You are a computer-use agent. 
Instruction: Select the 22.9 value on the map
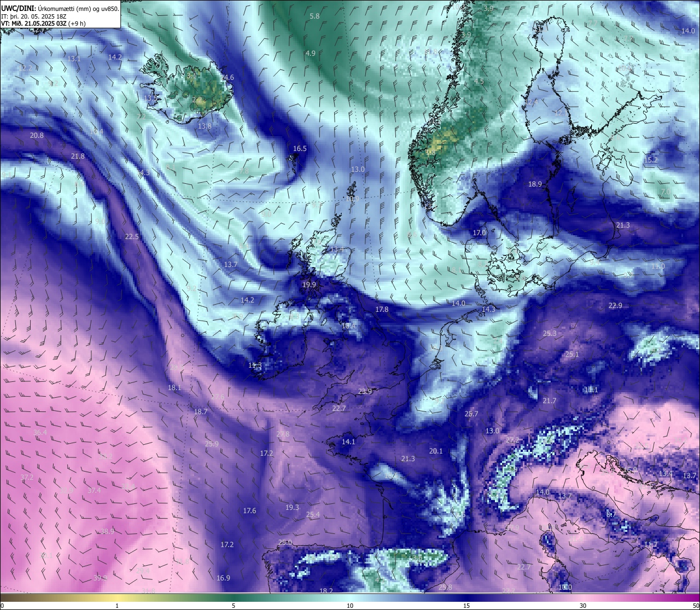[615, 305]
